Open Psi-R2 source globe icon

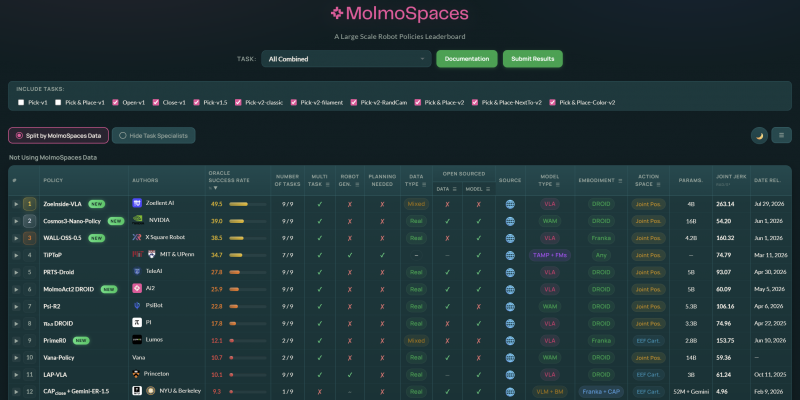pyautogui.click(x=510, y=307)
